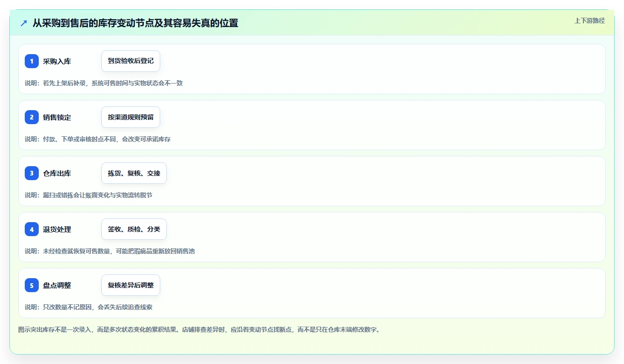Click the 拣货、复核、交接 chip
Screen dimensions: 624x364
[x=134, y=173]
